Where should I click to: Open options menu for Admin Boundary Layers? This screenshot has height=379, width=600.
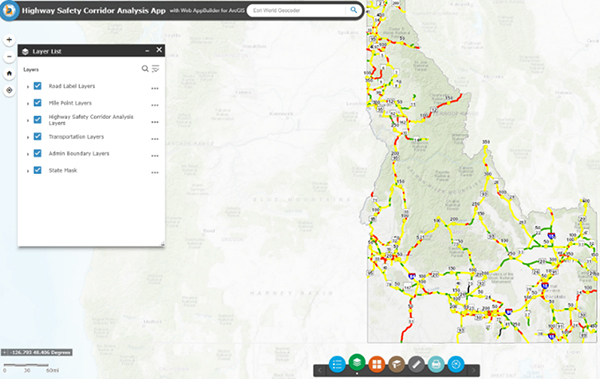155,156
